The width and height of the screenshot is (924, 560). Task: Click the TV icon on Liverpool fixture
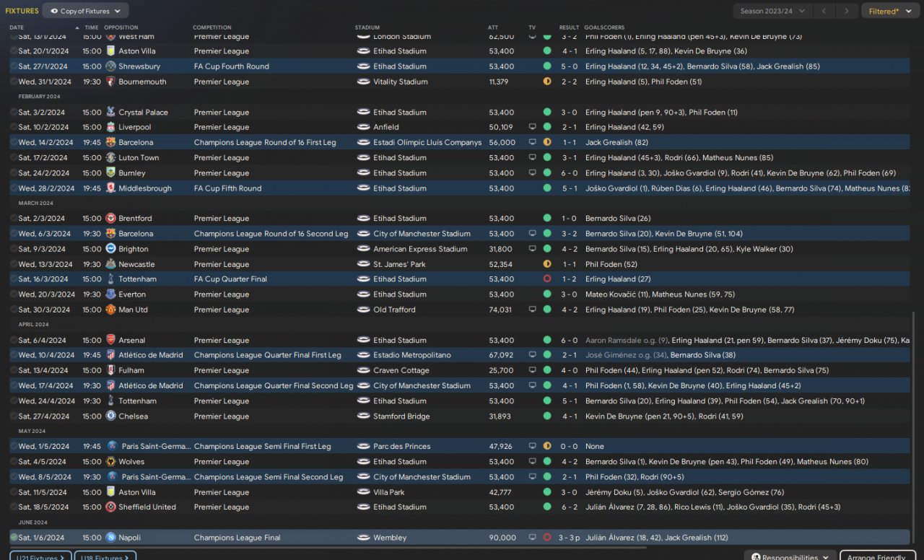[533, 127]
